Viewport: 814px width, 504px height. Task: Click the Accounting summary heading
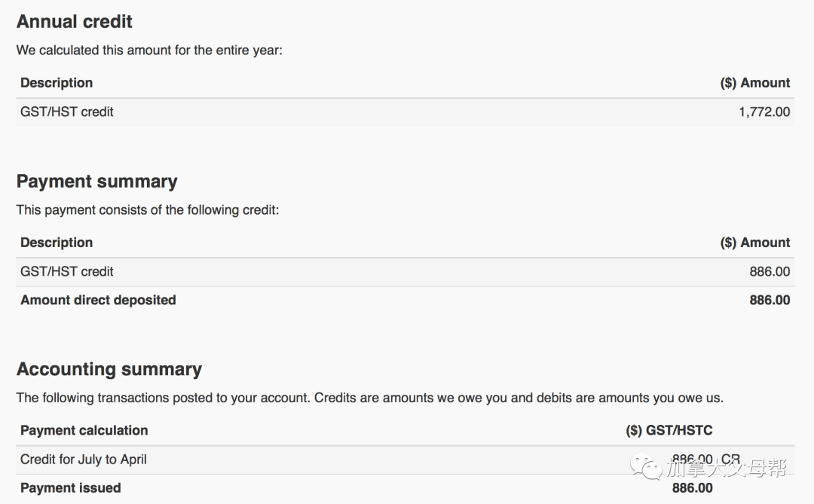109,370
